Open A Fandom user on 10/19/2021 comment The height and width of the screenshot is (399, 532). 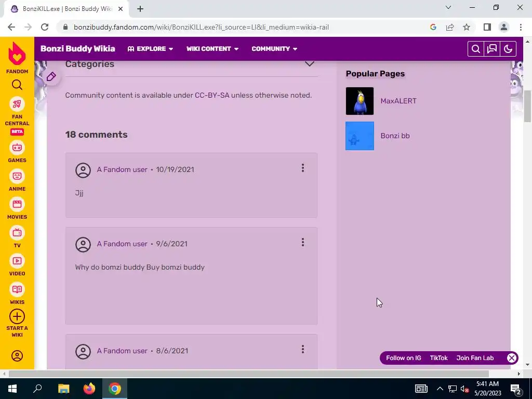click(x=122, y=170)
